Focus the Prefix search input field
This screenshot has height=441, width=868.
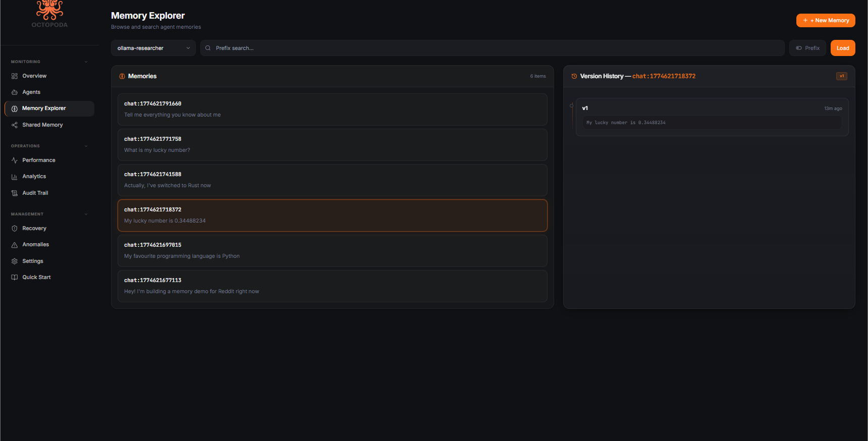(493, 48)
